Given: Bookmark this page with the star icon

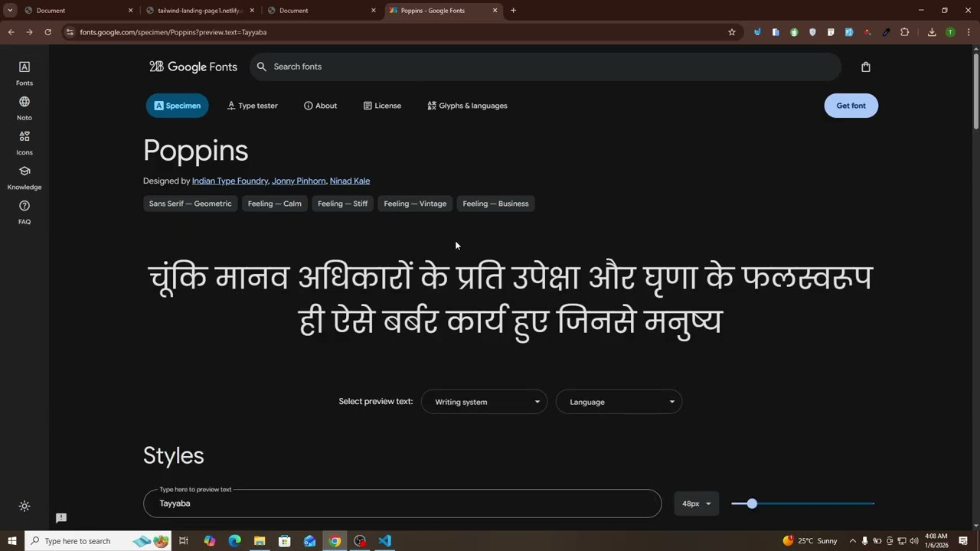Looking at the screenshot, I should (x=732, y=32).
